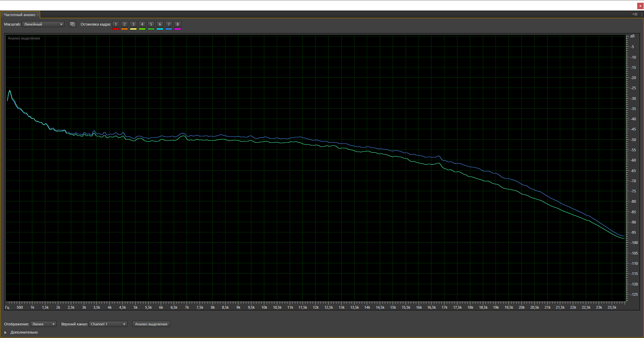
Task: Toggle hold frame 6
Action: [x=160, y=24]
